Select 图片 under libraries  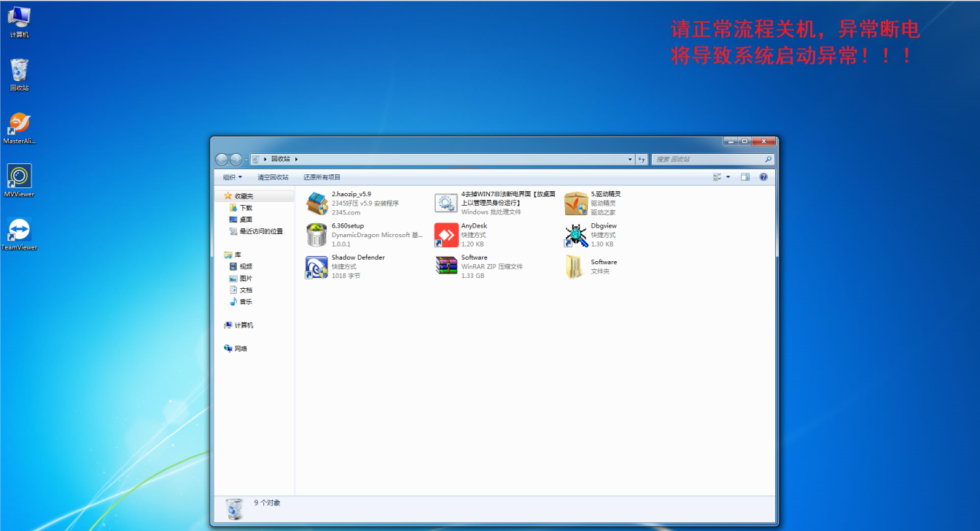pos(246,279)
